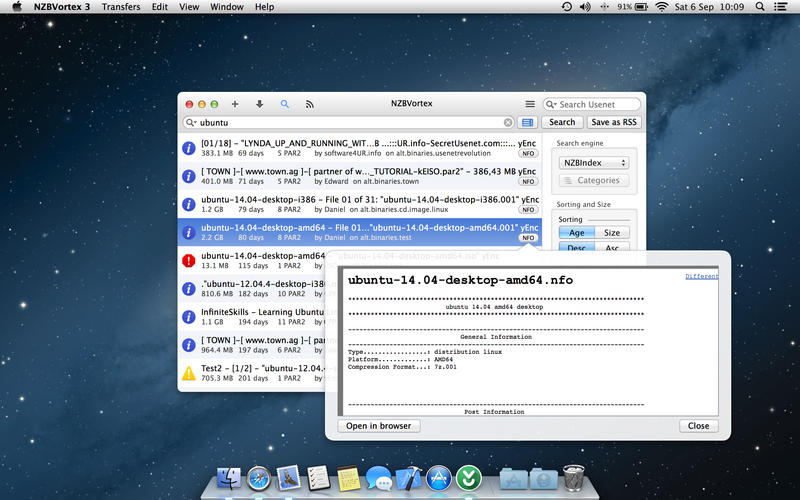Click the yellow warning icon on the Test2 row
Screen dimensions: 800x500
[x=189, y=373]
